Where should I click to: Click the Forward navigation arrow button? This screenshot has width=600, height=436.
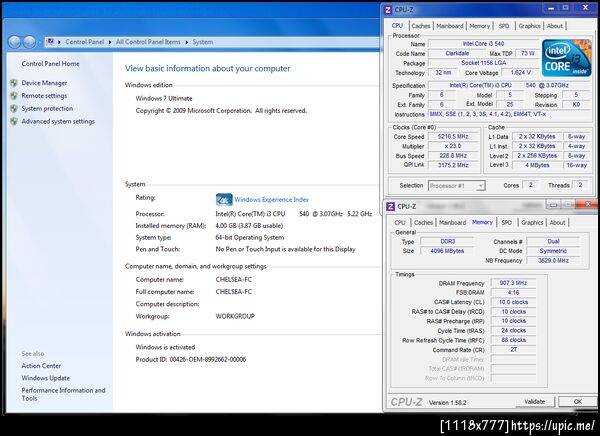[x=29, y=42]
